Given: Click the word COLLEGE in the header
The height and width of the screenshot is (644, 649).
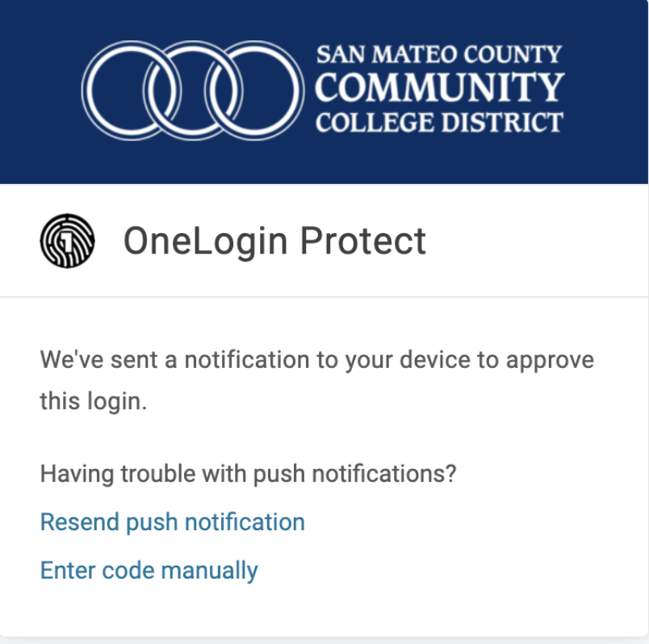Looking at the screenshot, I should tap(371, 123).
